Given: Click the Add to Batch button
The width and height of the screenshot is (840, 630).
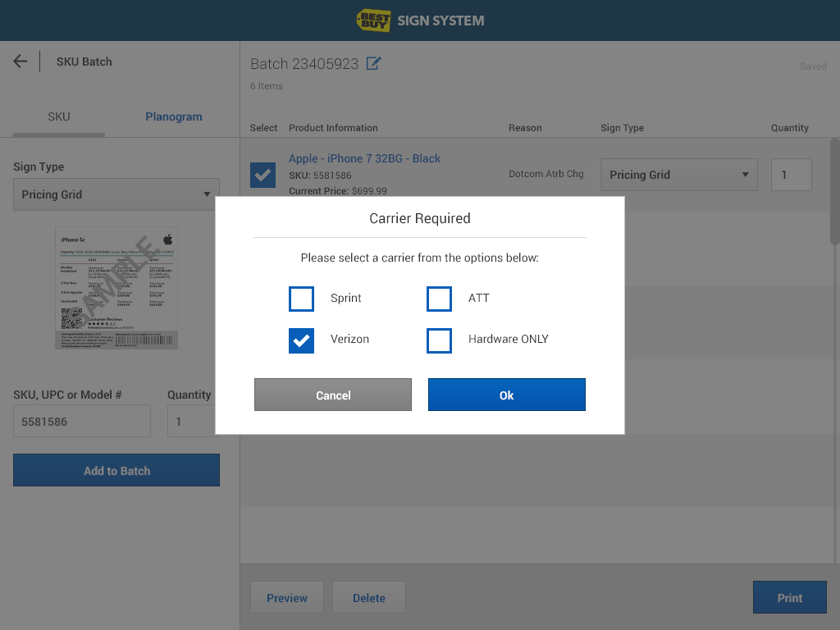Looking at the screenshot, I should 116,470.
